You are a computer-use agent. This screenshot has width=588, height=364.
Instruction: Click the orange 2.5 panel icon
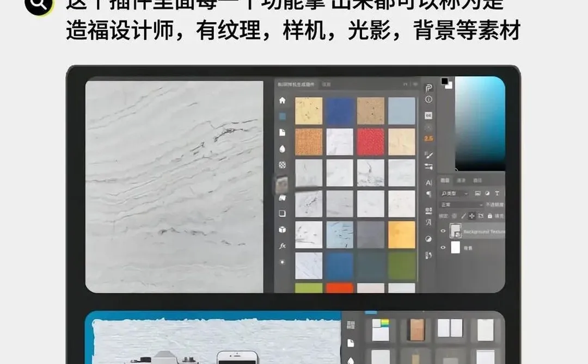428,139
